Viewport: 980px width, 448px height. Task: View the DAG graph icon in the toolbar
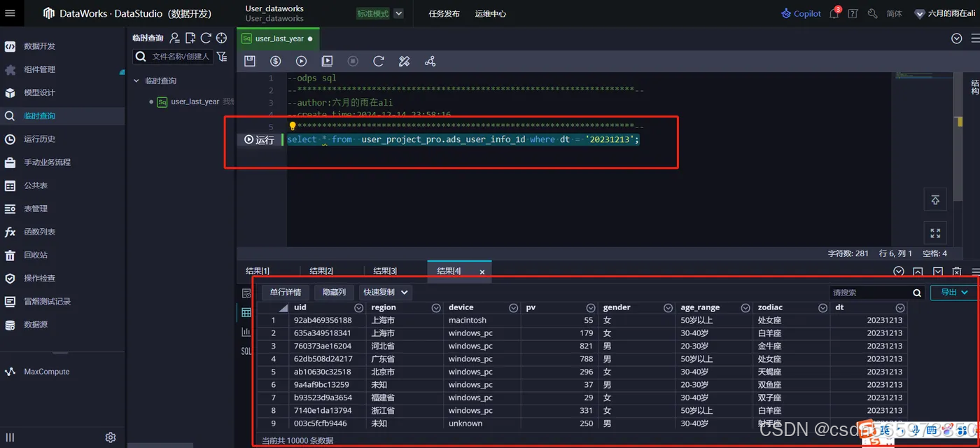point(430,61)
